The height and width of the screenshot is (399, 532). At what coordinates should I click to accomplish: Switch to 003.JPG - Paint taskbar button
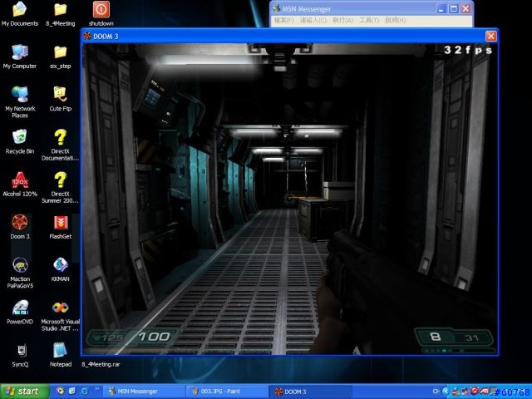pyautogui.click(x=227, y=392)
